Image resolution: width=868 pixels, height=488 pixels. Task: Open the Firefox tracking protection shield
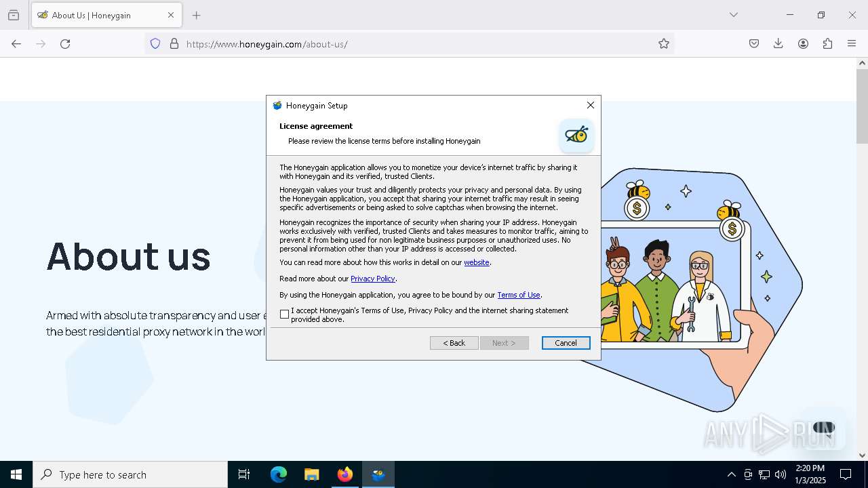point(155,43)
